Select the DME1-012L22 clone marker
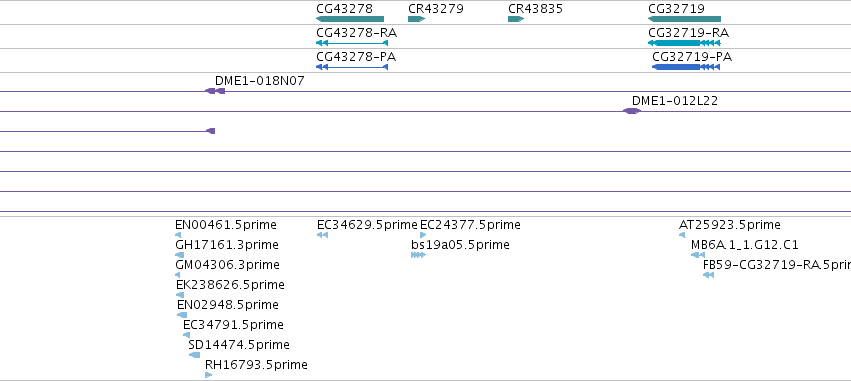Image resolution: width=851 pixels, height=381 pixels. [632, 111]
